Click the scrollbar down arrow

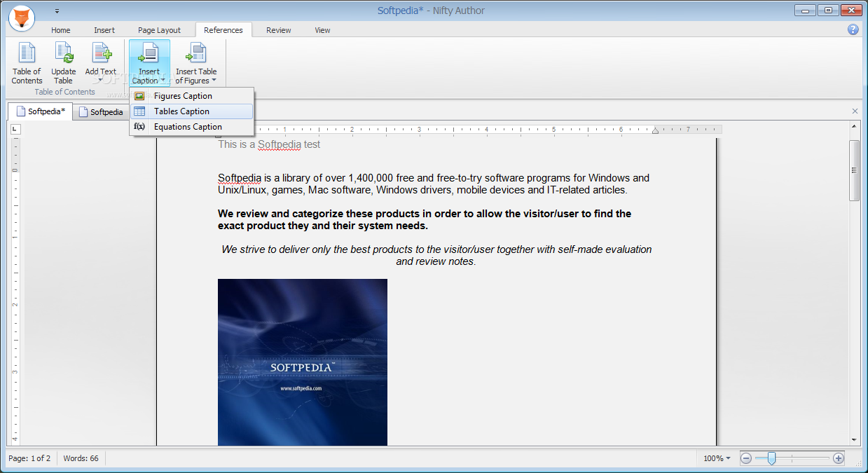click(854, 440)
